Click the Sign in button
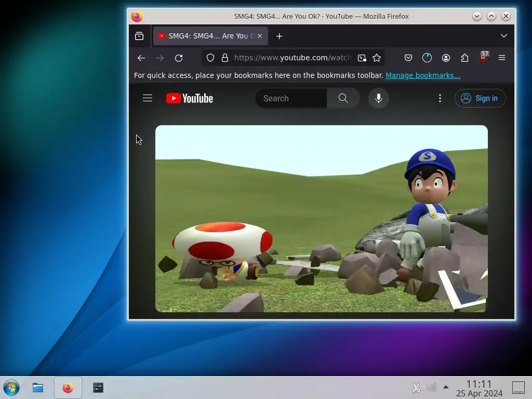Screen dimensions: 532x399 [480, 98]
